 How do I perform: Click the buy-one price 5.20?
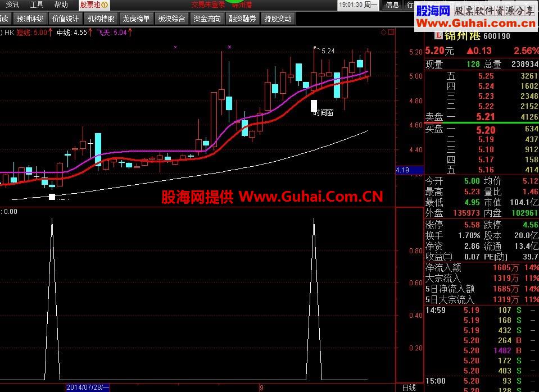486,130
